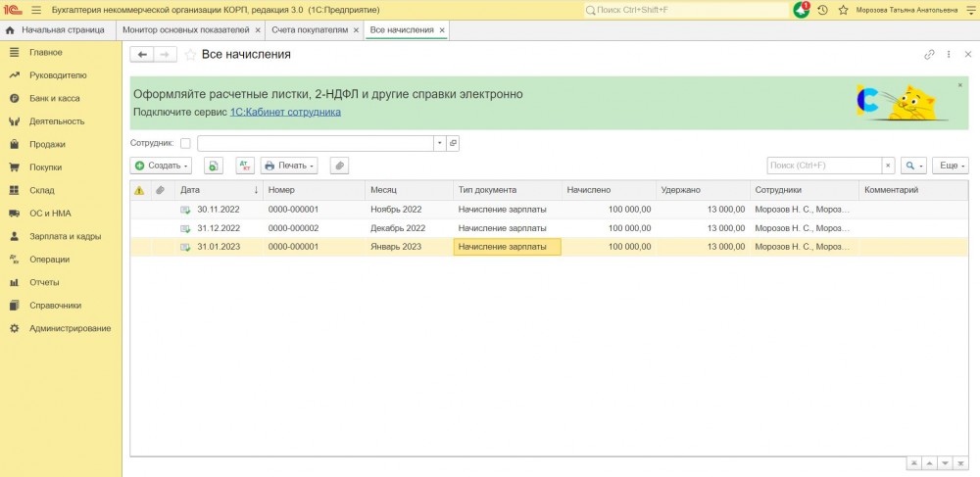The width and height of the screenshot is (980, 477).
Task: Open Зарплата и кадры sidebar section
Action: 65,236
